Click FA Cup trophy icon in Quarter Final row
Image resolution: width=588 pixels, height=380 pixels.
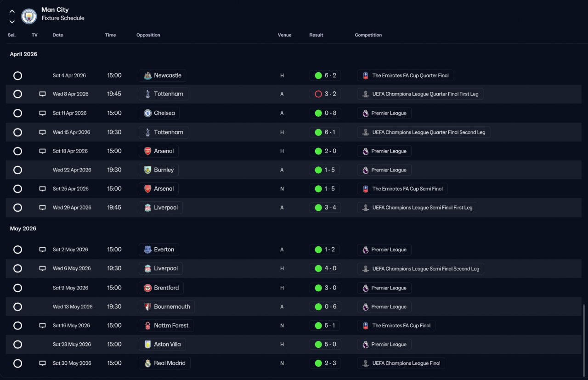coord(366,75)
